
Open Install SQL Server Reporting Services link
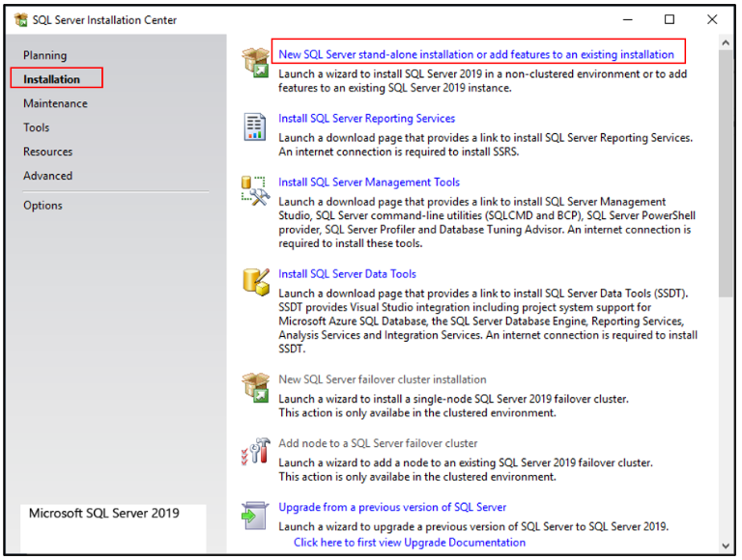[367, 118]
